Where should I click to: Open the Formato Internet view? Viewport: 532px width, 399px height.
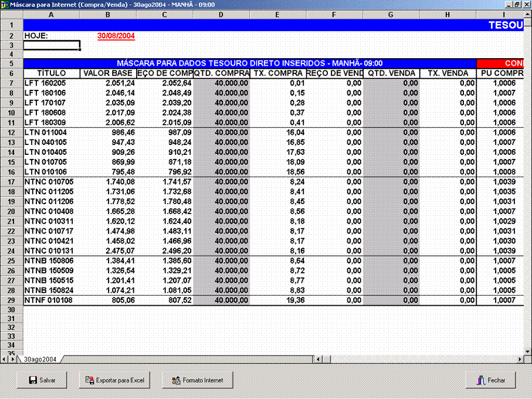click(197, 380)
